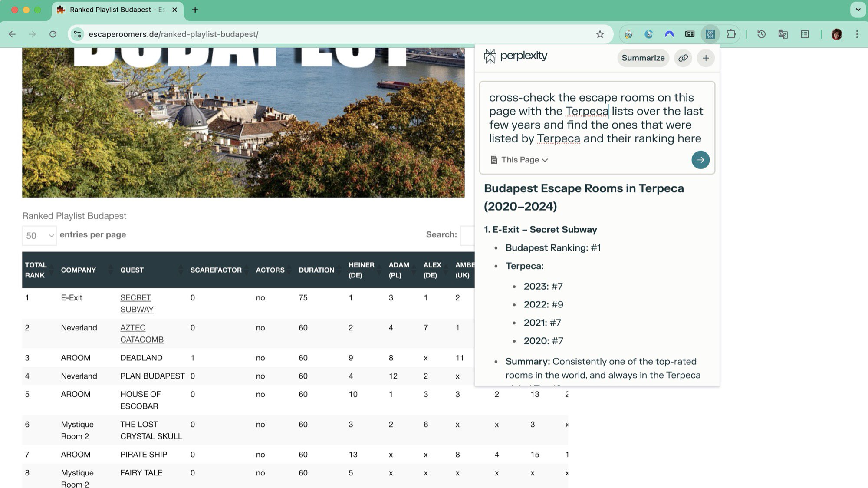This screenshot has width=868, height=488.
Task: Reload the current page
Action: pyautogui.click(x=53, y=34)
